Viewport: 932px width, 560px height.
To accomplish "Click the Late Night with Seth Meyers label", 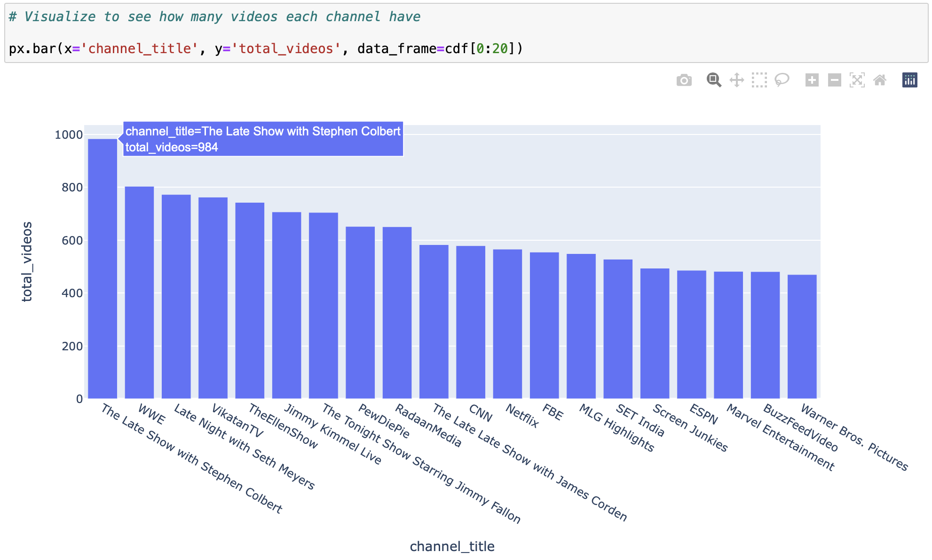I will [x=245, y=446].
